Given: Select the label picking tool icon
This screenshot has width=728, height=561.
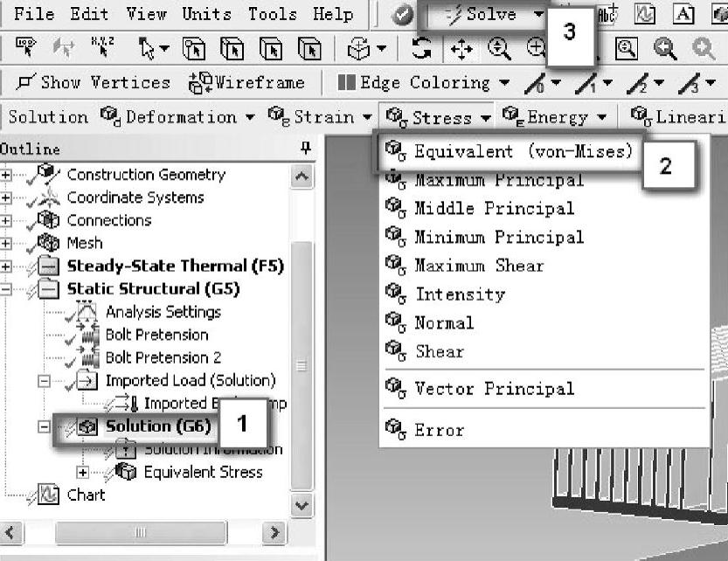Looking at the screenshot, I should 26,48.
